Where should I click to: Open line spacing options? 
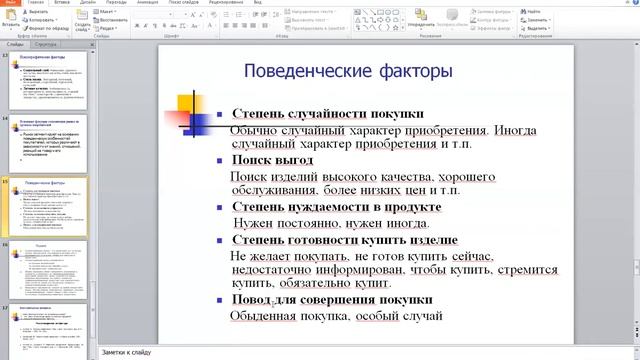coord(276,15)
